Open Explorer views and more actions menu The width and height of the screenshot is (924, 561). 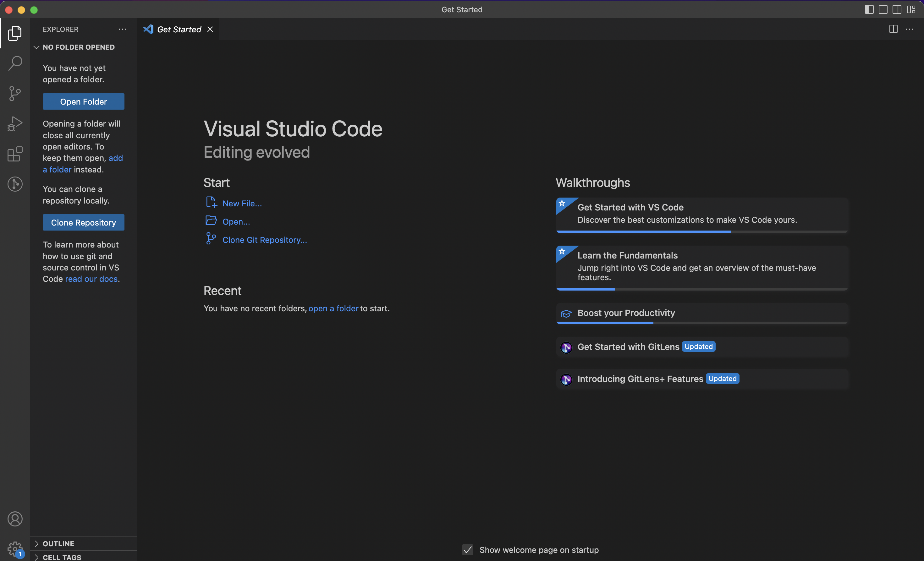tap(122, 29)
